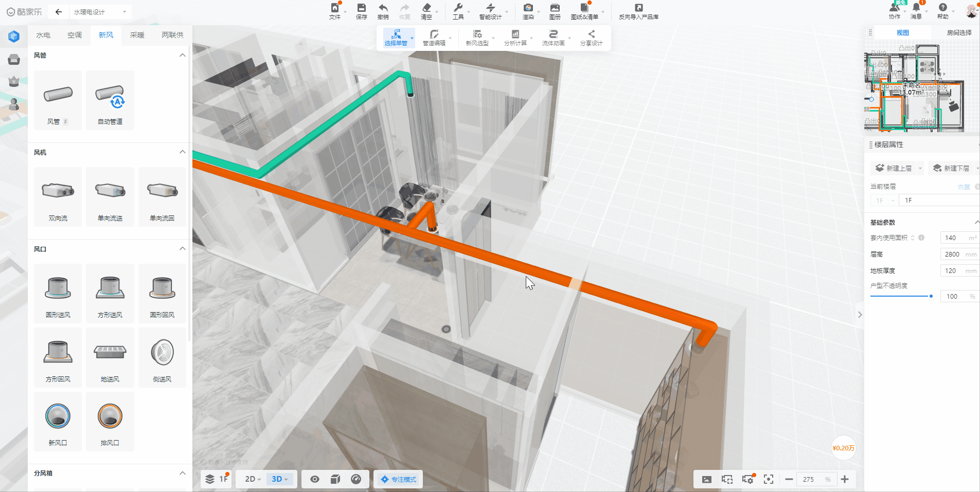Screen dimensions: 980x492
Task: Choose the 自动管道 auto duct tool
Action: point(110,101)
